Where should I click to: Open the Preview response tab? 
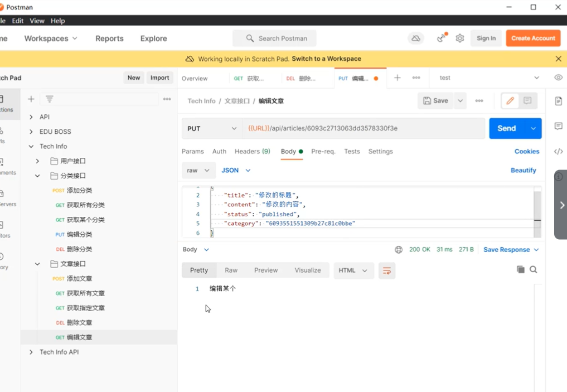point(266,270)
